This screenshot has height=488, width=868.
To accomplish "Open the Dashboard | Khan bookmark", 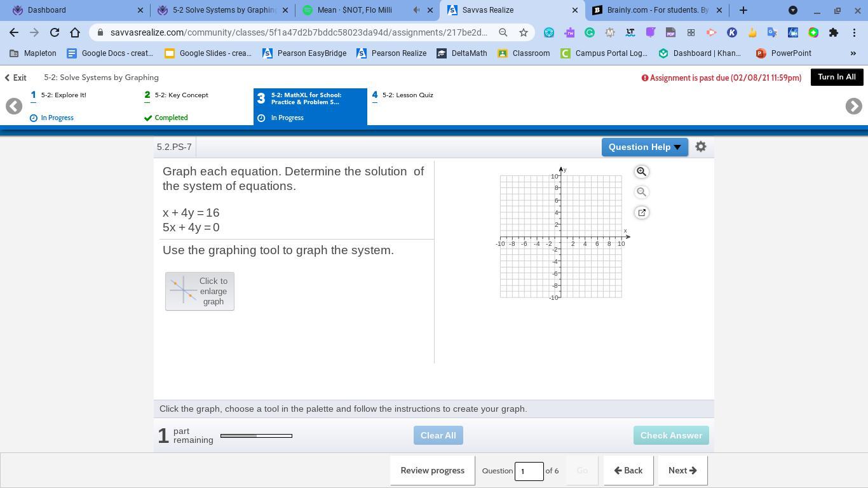I will pyautogui.click(x=700, y=53).
